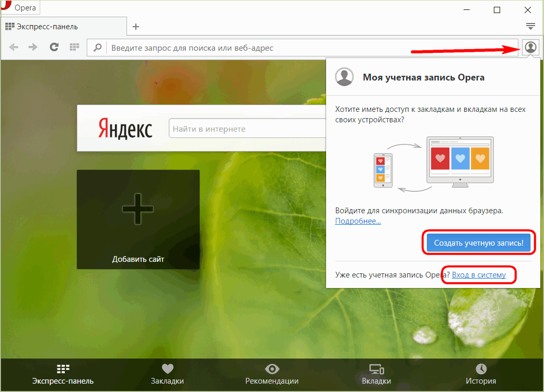Screen dimensions: 544x392
Task: Go back with the back arrow
Action: point(14,47)
